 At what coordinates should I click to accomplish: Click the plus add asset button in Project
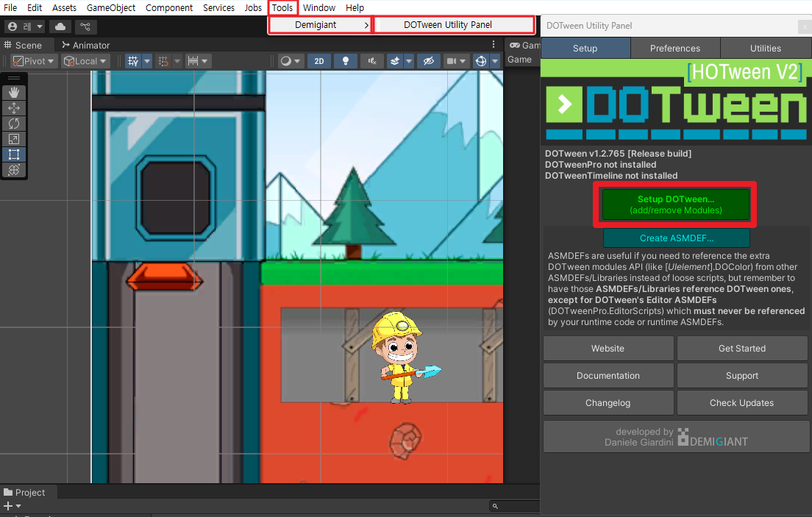pyautogui.click(x=8, y=506)
